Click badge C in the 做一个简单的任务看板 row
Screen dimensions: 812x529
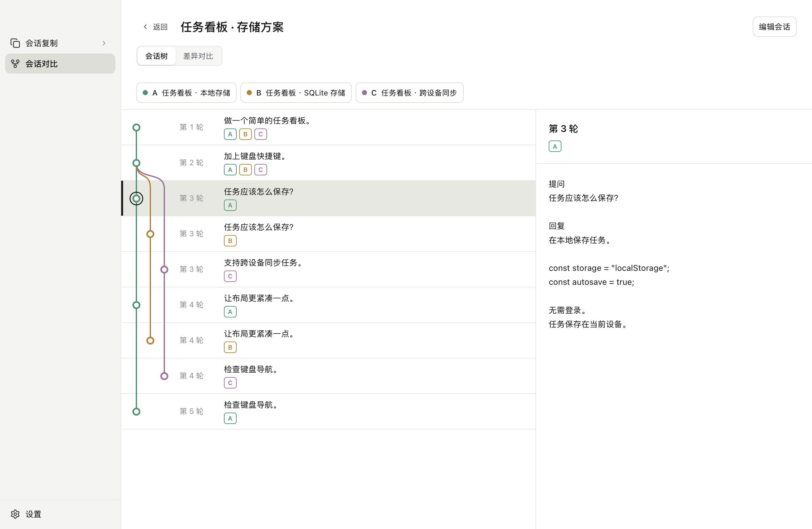pyautogui.click(x=261, y=134)
